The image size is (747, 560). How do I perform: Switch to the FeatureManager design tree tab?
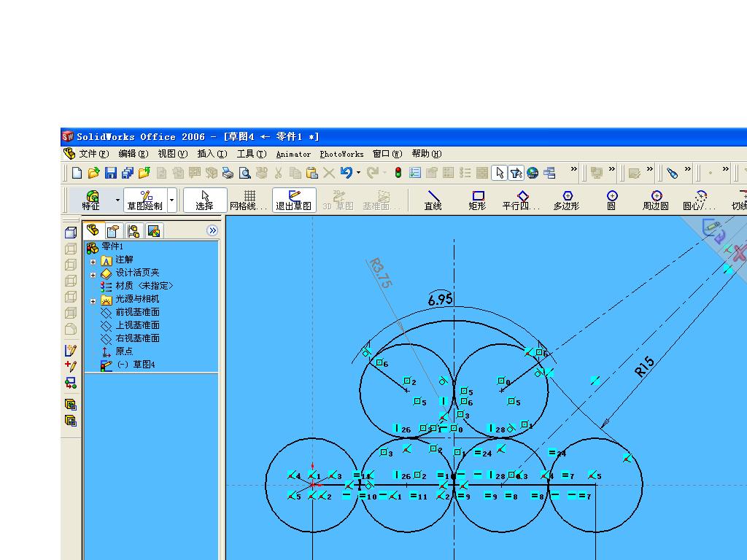[93, 230]
